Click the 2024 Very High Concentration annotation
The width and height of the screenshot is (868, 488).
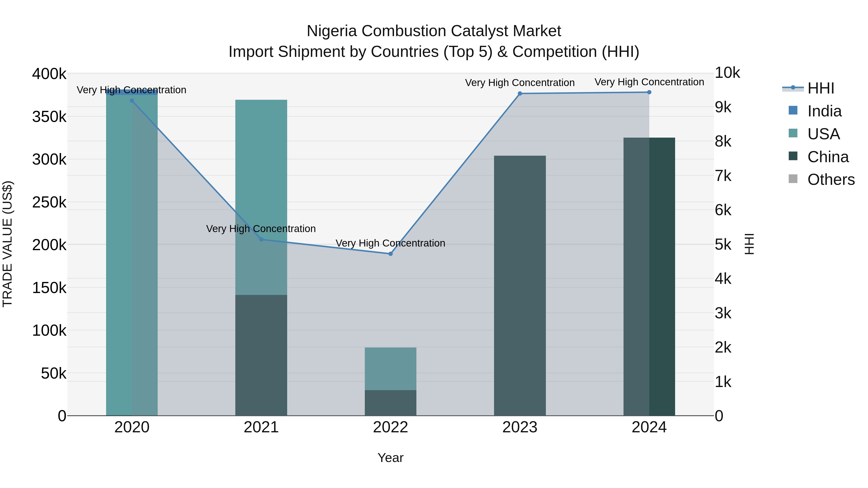pos(649,82)
